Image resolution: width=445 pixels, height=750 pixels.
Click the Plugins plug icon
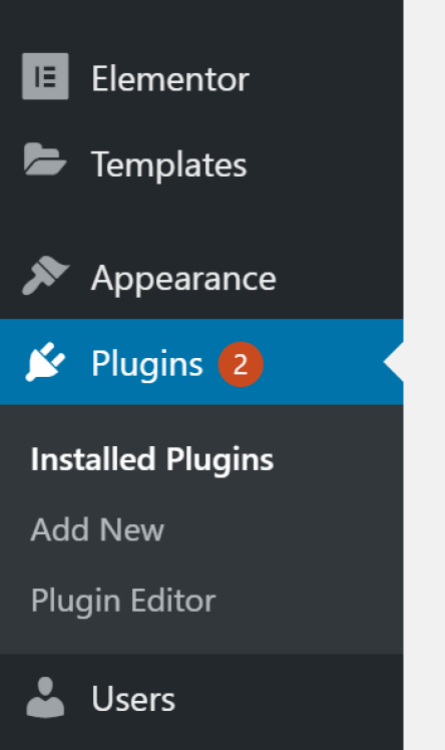[x=45, y=362]
